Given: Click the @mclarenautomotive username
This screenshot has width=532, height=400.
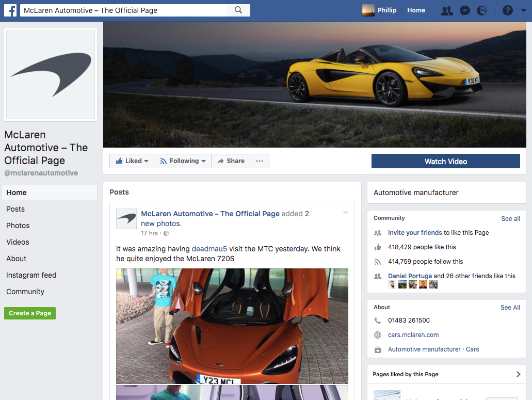Looking at the screenshot, I should click(41, 173).
